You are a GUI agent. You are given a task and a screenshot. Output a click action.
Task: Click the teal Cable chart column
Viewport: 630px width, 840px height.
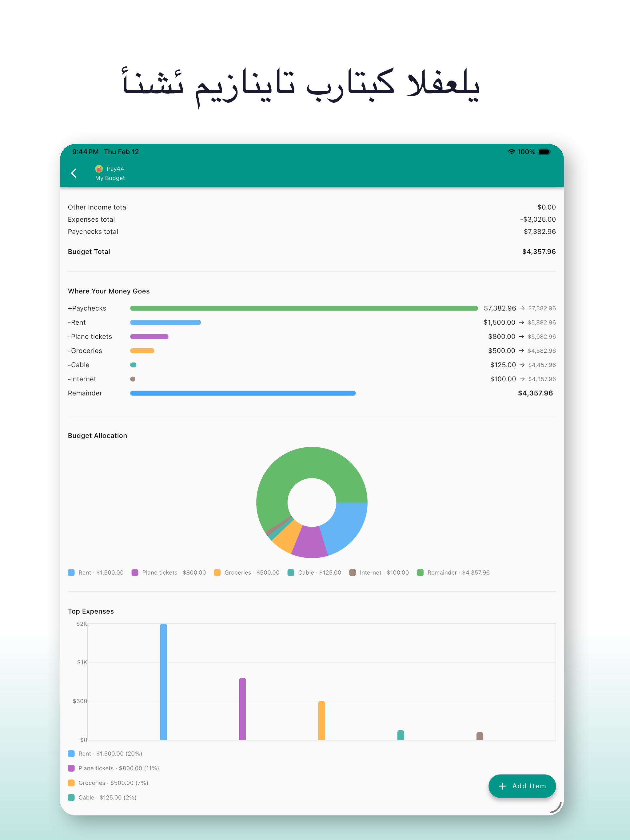coord(401,735)
